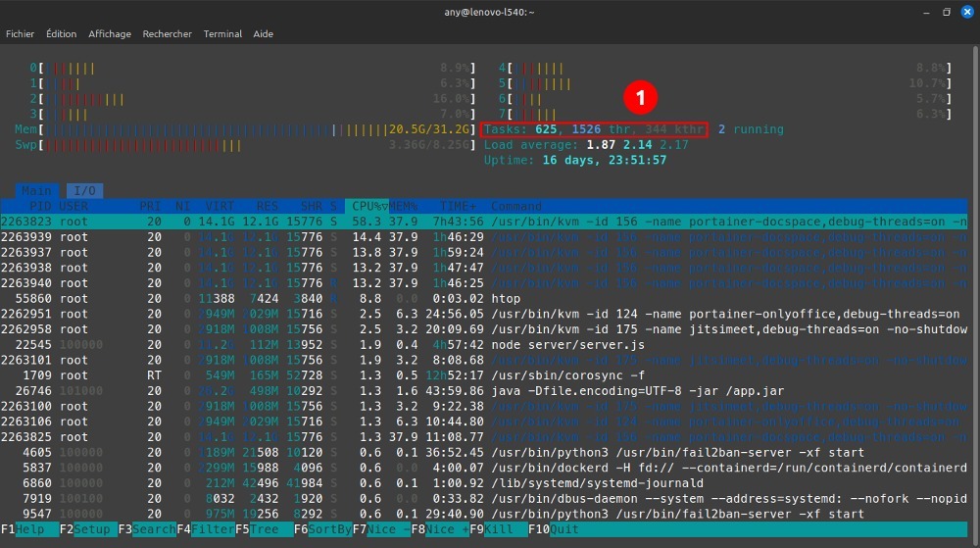Select process row PID 2262951 portainer-onlyoffice
The image size is (980, 548).
click(x=484, y=315)
